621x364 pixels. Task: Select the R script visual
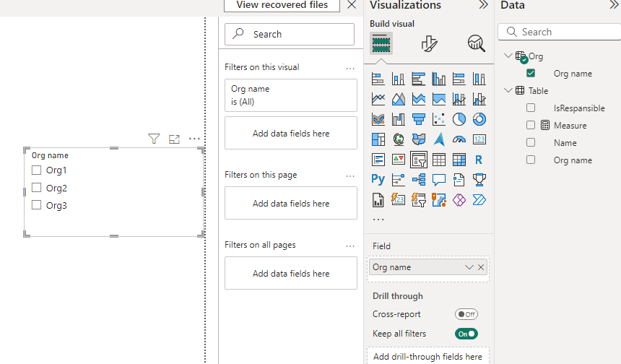[479, 160]
